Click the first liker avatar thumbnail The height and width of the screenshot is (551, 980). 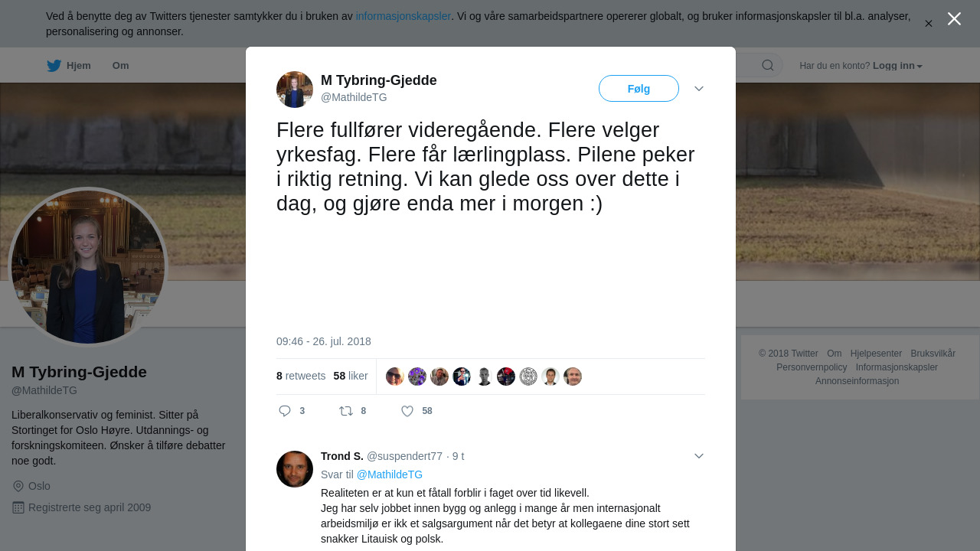click(395, 377)
